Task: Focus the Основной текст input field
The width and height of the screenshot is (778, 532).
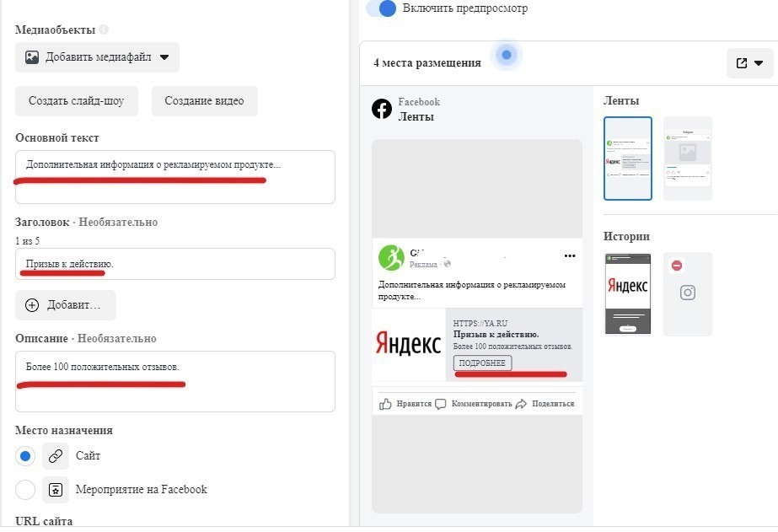Action: pyautogui.click(x=175, y=177)
